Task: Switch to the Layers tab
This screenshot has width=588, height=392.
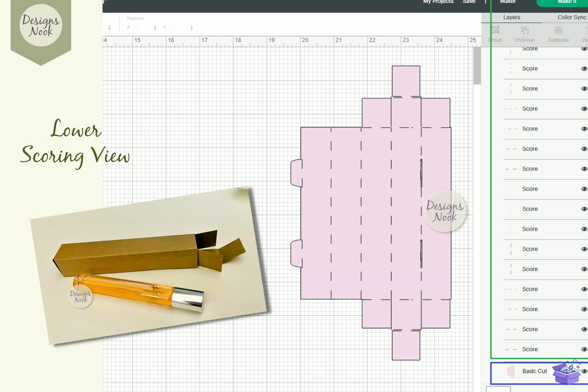Action: (512, 17)
